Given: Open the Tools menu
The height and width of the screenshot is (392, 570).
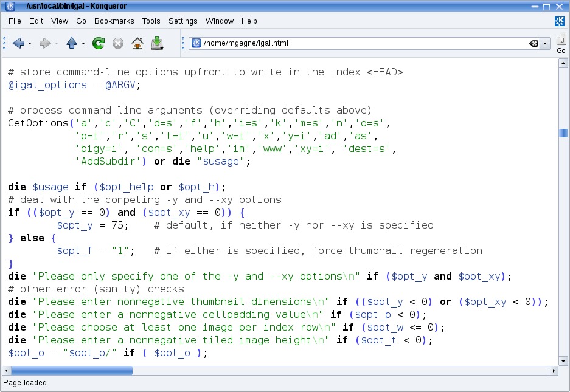Looking at the screenshot, I should 151,21.
